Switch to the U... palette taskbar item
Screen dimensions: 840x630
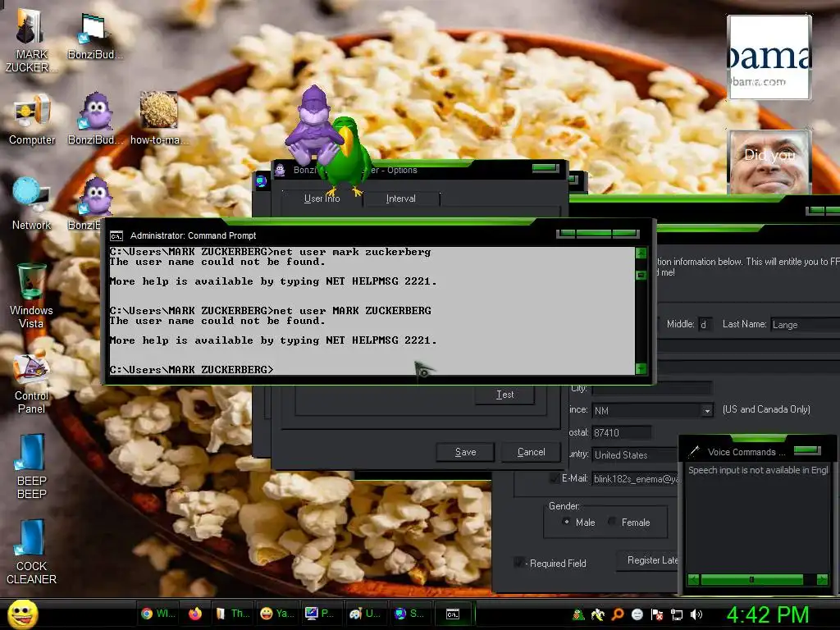click(365, 614)
